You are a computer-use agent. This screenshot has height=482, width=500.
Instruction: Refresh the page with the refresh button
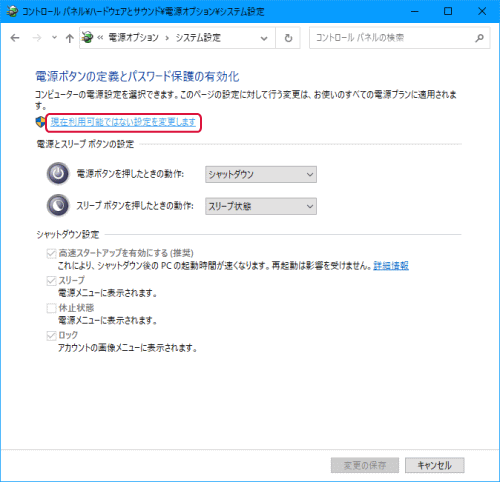(x=288, y=38)
